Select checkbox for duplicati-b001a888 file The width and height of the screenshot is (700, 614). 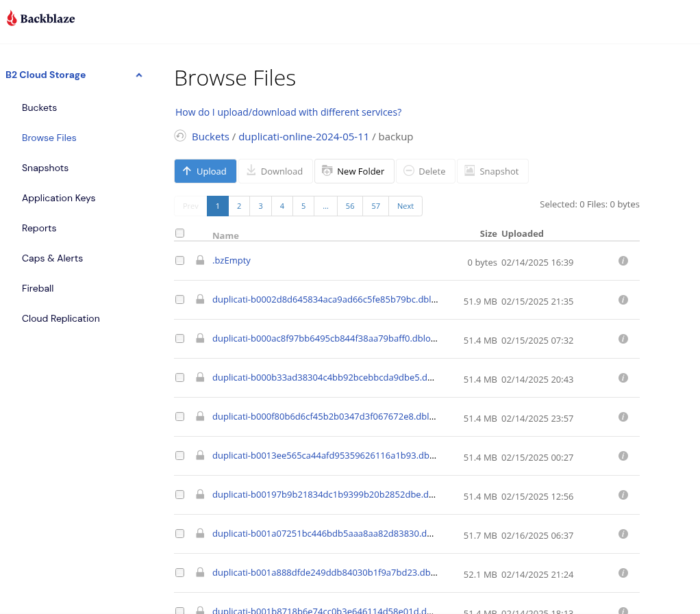180,573
